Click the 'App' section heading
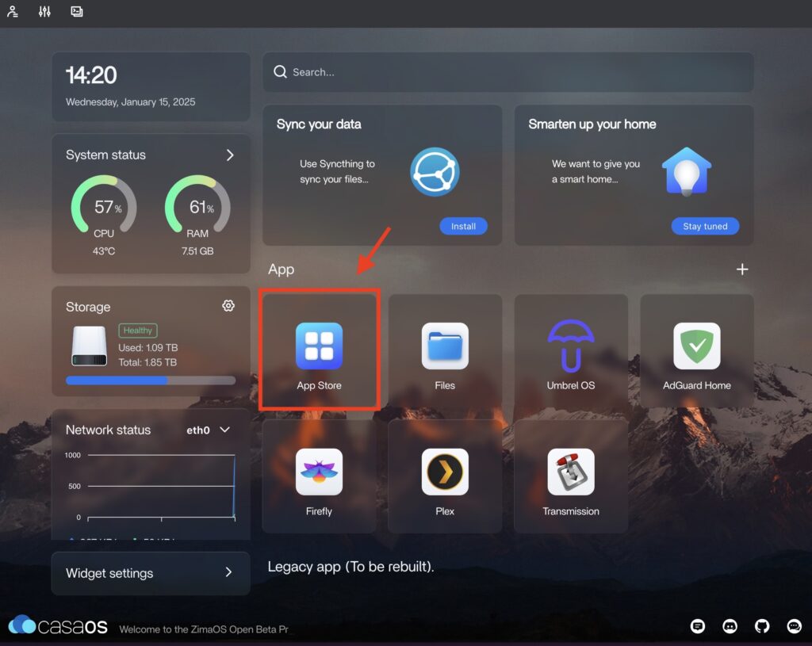The image size is (812, 646). click(282, 269)
